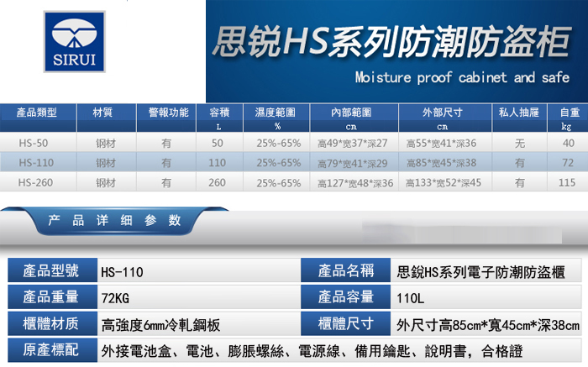588x367 pixels.
Task: Click the 產品容量 label
Action: [346, 296]
